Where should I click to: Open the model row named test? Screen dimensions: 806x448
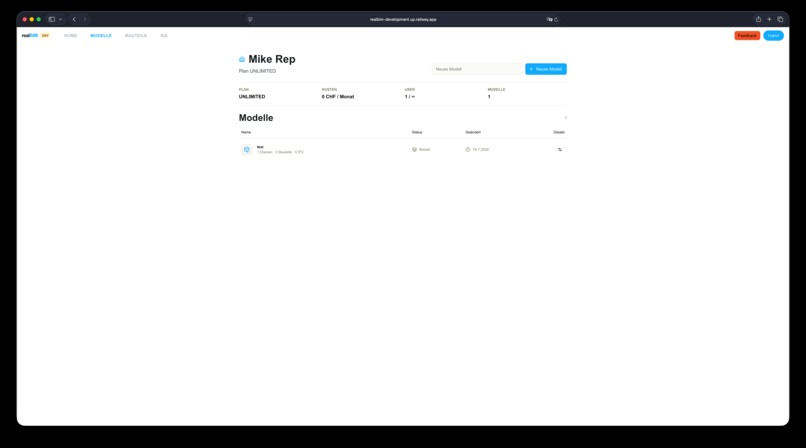402,150
